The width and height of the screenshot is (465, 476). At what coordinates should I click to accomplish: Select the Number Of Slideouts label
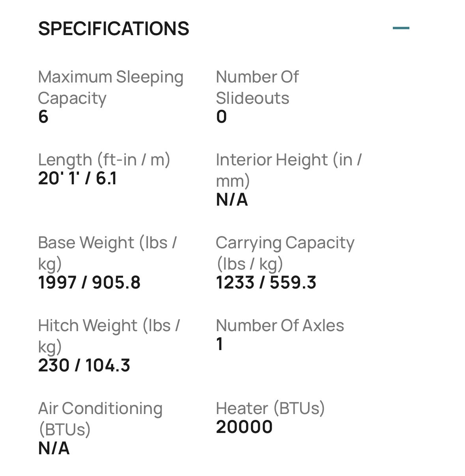pyautogui.click(x=257, y=87)
